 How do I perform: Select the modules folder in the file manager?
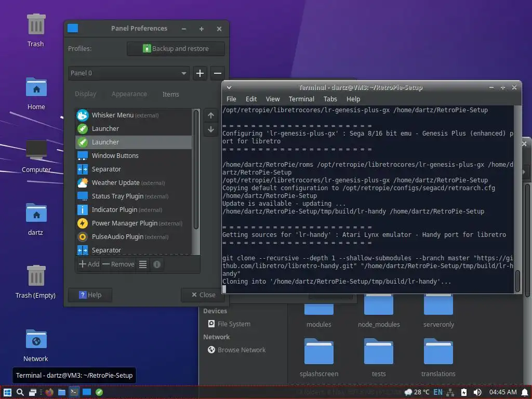[319, 311]
